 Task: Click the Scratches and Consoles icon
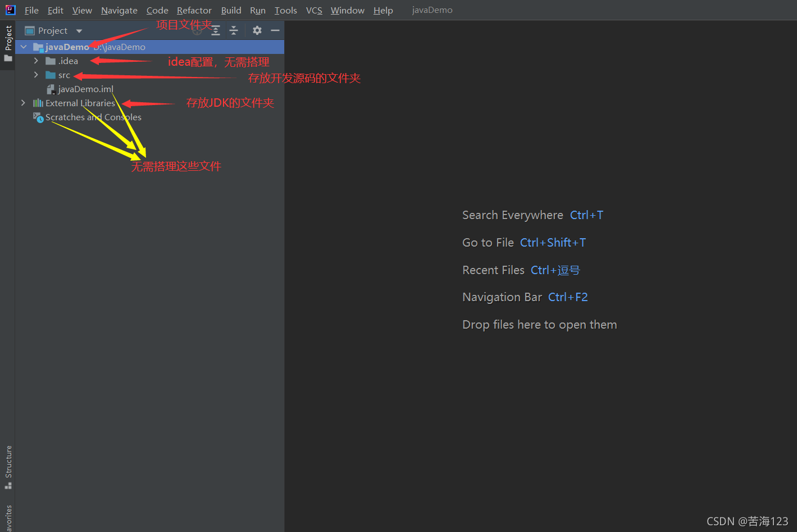(38, 117)
